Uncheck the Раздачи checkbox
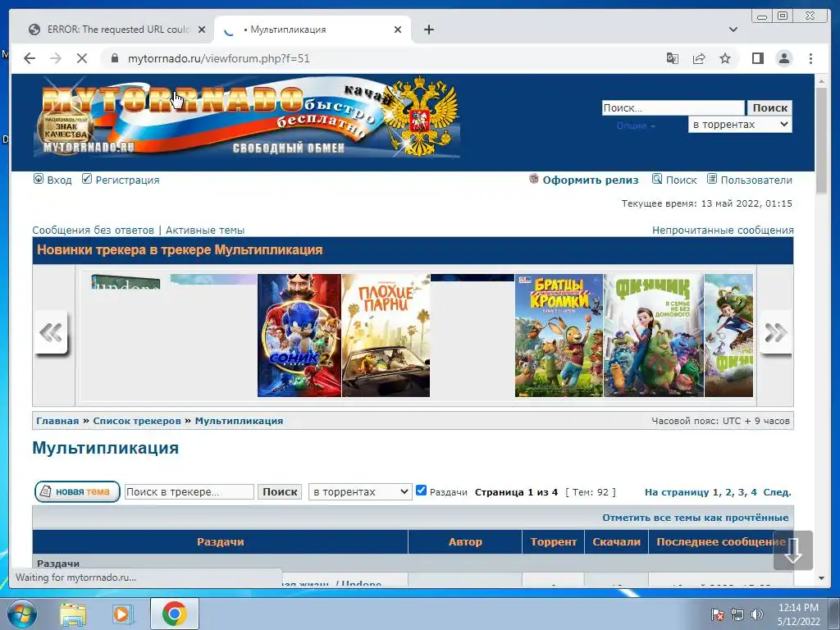Image resolution: width=840 pixels, height=630 pixels. [421, 491]
